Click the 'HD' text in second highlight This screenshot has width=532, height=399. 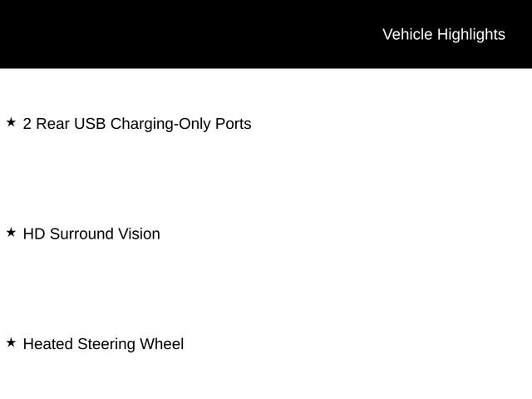coord(34,234)
